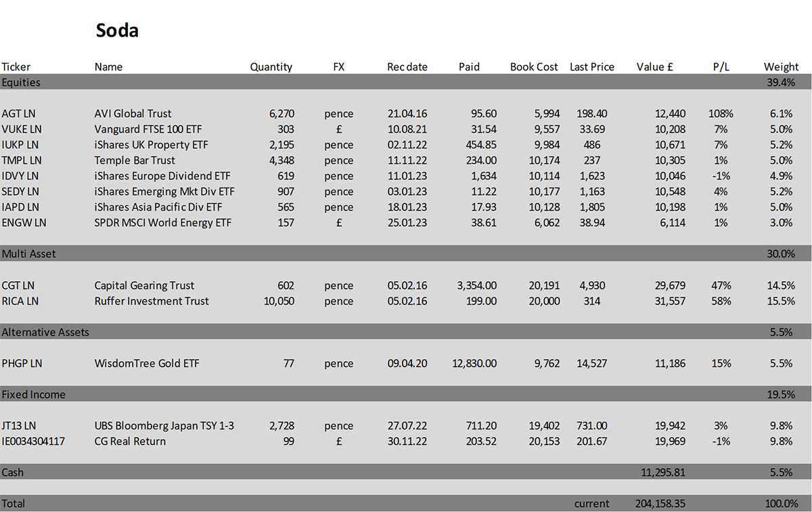Select the Multi Asset section label
The width and height of the screenshot is (812, 512).
click(28, 254)
